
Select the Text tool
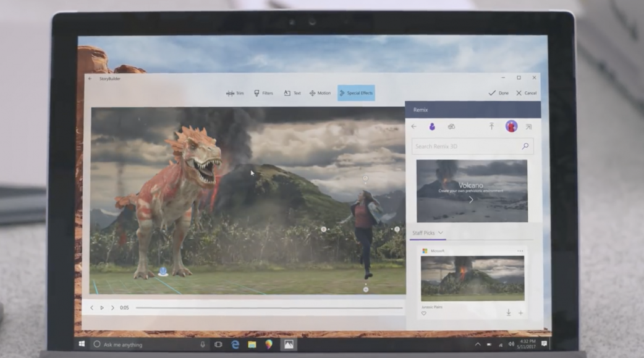click(292, 93)
